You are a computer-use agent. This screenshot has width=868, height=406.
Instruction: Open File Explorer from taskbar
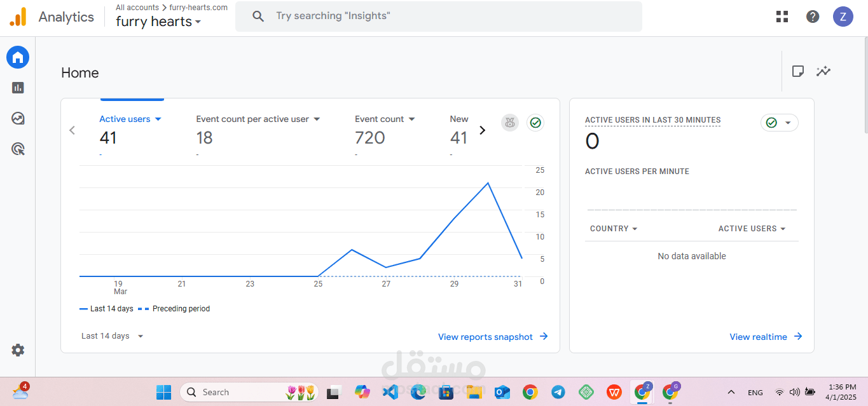[474, 393]
